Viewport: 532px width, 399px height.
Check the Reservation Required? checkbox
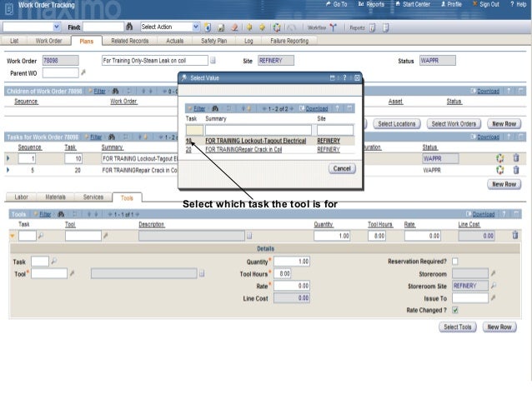coord(454,262)
